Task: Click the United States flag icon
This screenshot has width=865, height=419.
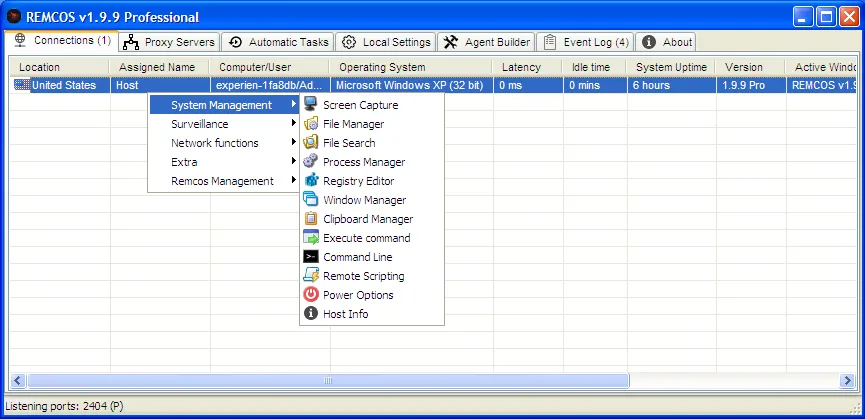Action: pyautogui.click(x=22, y=85)
